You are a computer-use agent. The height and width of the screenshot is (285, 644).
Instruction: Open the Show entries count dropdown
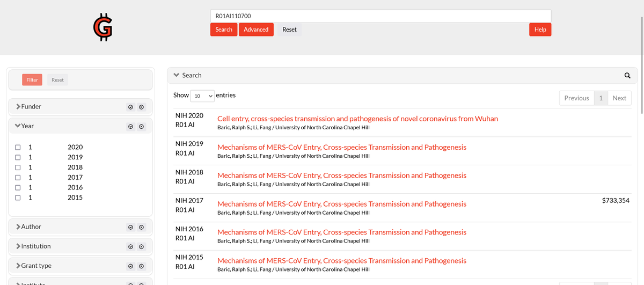pyautogui.click(x=202, y=96)
